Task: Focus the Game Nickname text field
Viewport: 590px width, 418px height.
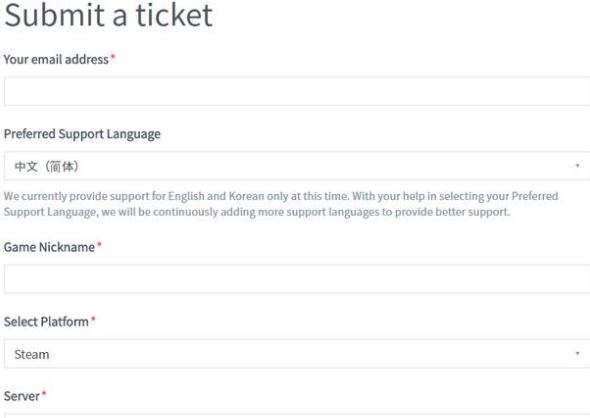Action: pyautogui.click(x=297, y=279)
